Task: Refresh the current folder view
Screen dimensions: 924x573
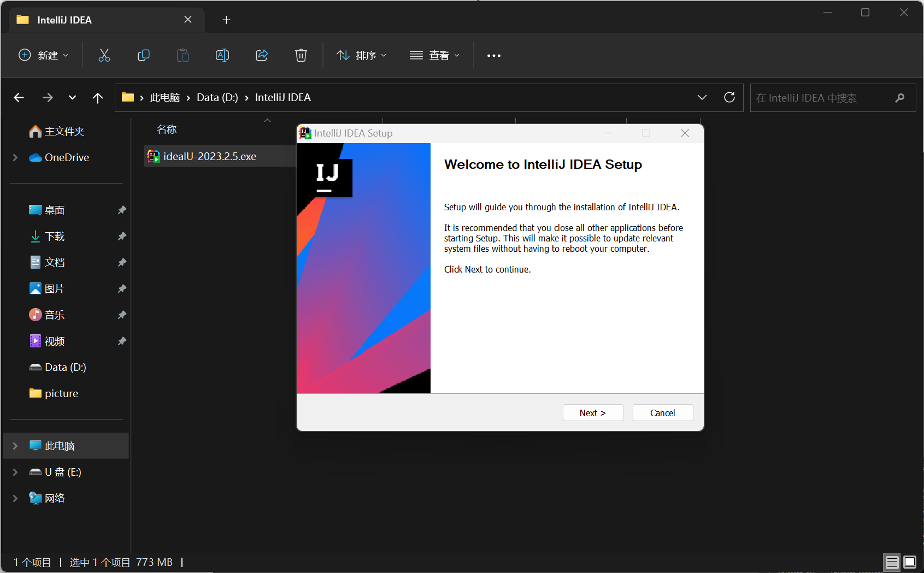Action: coord(729,97)
